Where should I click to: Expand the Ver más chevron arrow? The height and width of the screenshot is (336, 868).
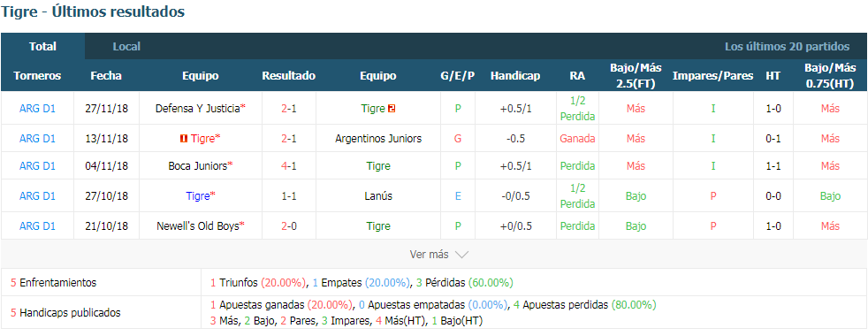pos(461,255)
